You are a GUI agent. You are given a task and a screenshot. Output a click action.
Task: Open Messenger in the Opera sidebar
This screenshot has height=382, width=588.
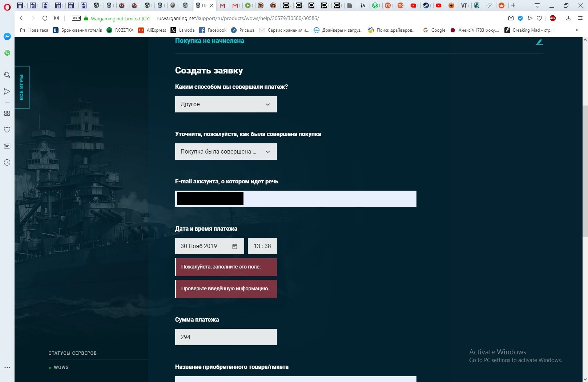pyautogui.click(x=7, y=36)
